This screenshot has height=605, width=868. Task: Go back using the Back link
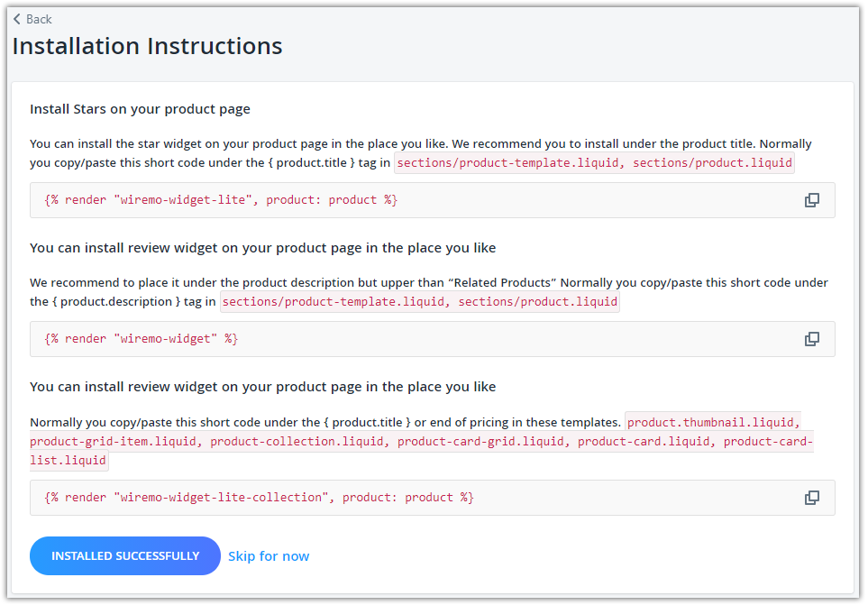click(x=32, y=19)
